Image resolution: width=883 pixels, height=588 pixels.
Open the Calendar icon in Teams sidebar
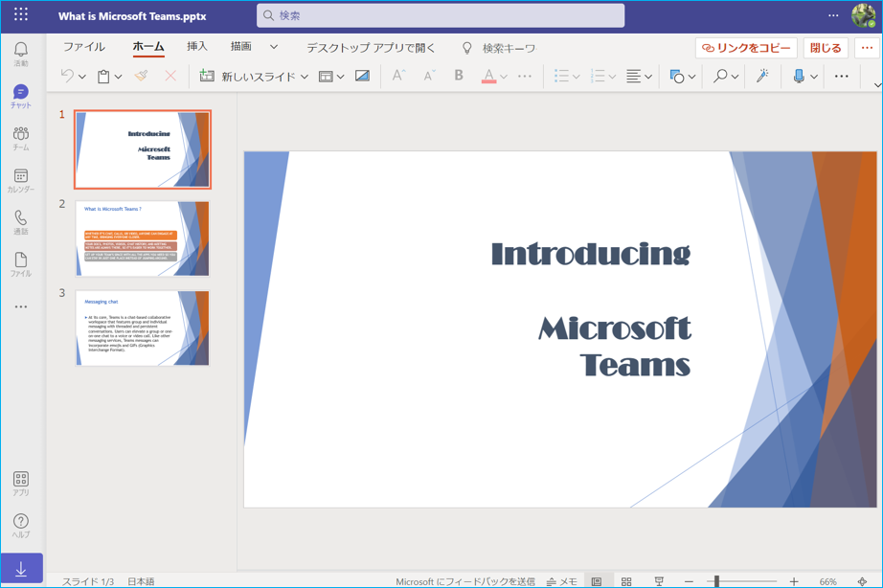20,179
